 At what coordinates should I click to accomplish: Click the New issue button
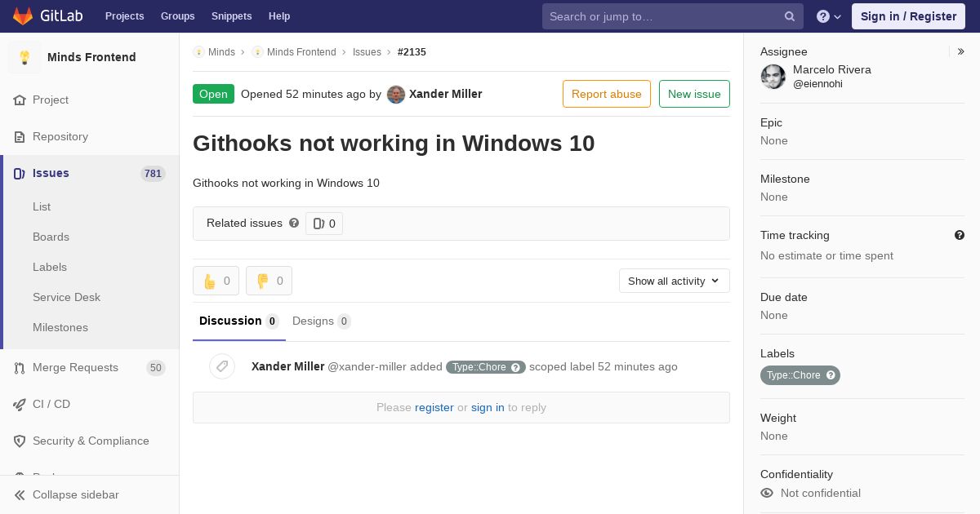point(694,94)
